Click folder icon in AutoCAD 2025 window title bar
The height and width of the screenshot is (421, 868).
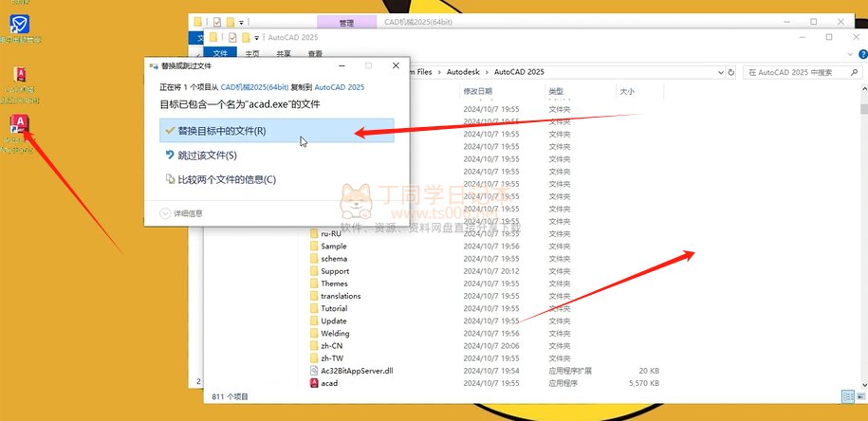(x=213, y=38)
